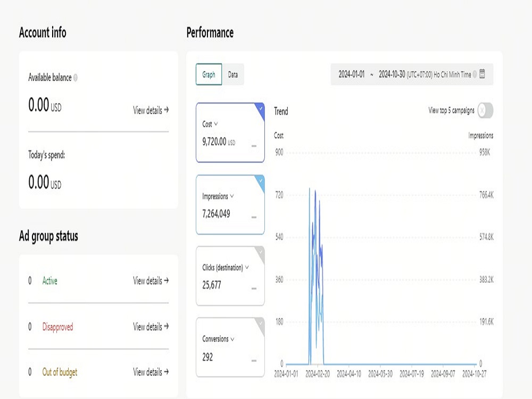
Task: Click the 9,720.00 USD cost value
Action: coord(219,142)
